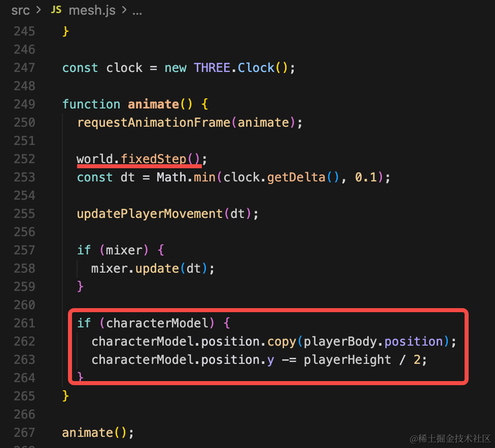This screenshot has width=495, height=448.
Task: Click line number 252 in the gutter
Action: (x=24, y=159)
